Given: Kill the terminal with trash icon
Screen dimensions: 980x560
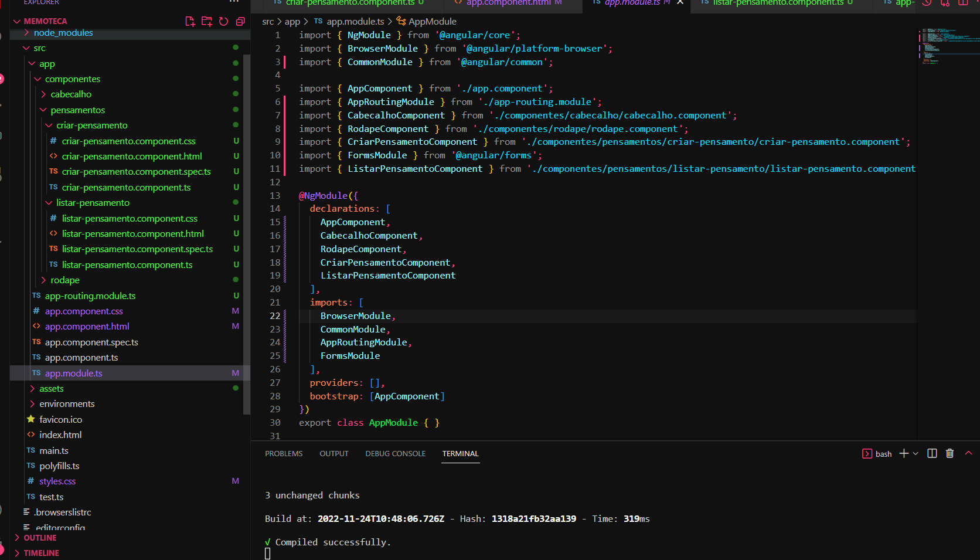Looking at the screenshot, I should coord(950,453).
